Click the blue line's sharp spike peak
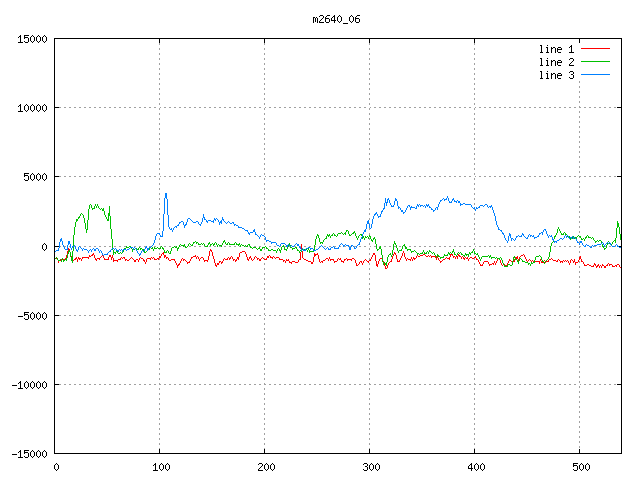This screenshot has height=480, width=640. [x=166, y=194]
